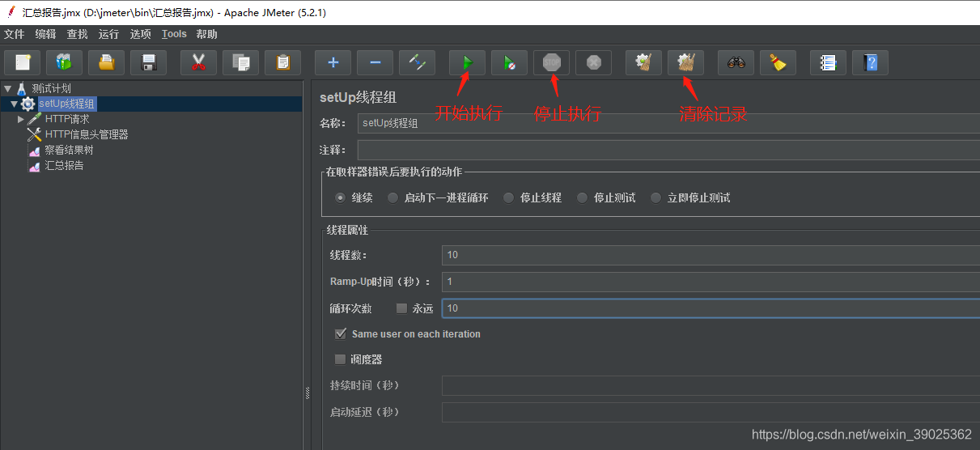The width and height of the screenshot is (980, 450).
Task: Select 停止线程 radio button
Action: [x=508, y=197]
